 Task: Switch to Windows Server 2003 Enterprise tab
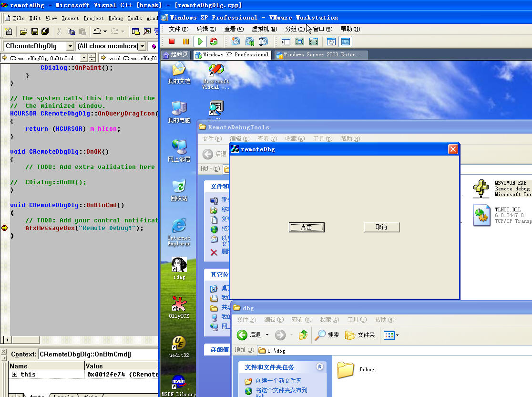click(321, 55)
